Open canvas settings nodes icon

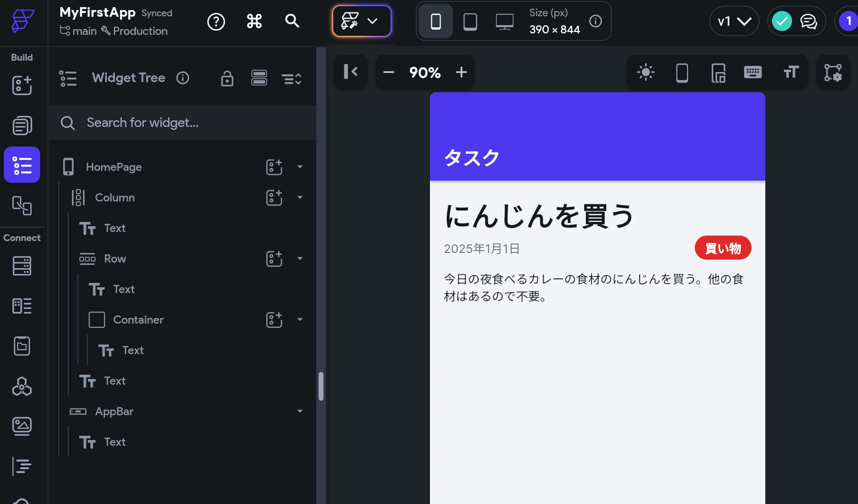(833, 73)
